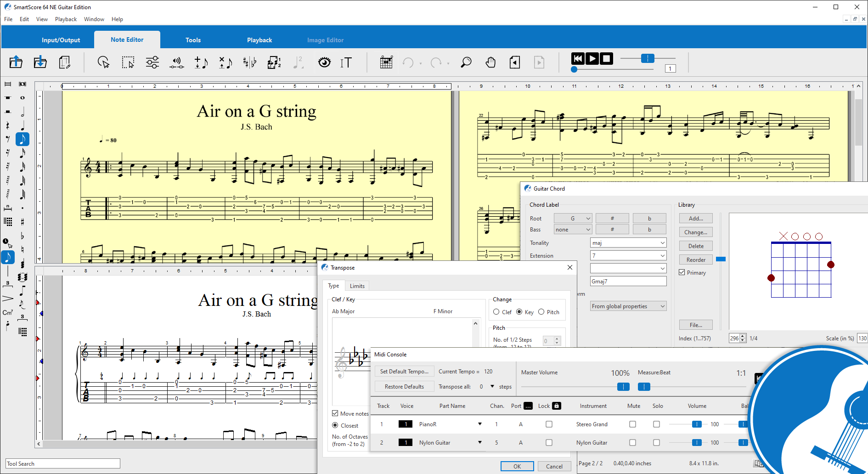Click the MIDI sound tool icon
Screen dimensions: 868x474
tap(177, 62)
